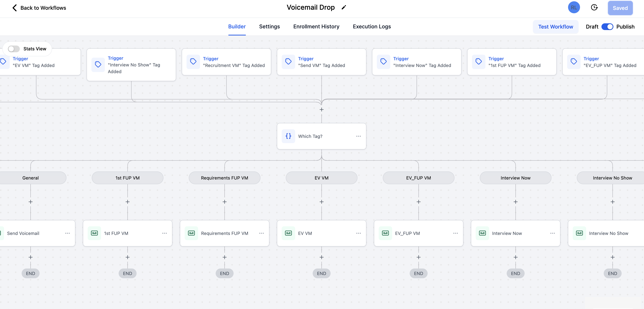This screenshot has width=644, height=309.
Task: Go back to Workflows
Action: pyautogui.click(x=39, y=8)
